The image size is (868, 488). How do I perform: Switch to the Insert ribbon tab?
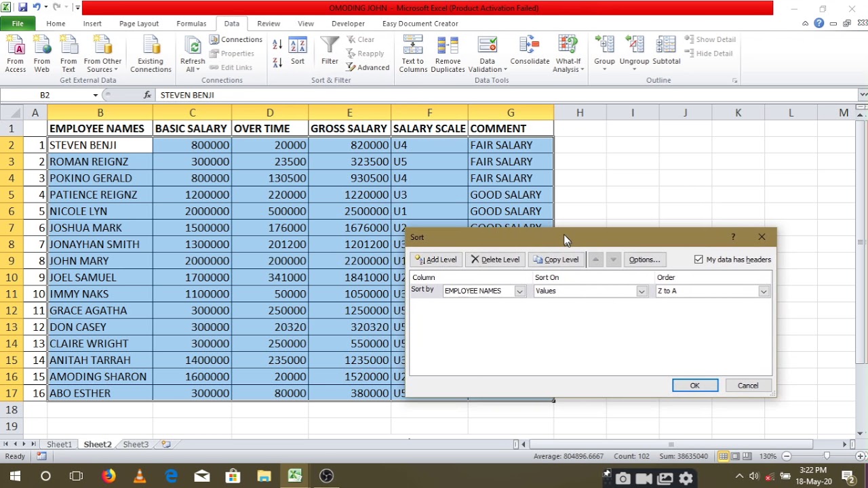(x=92, y=23)
